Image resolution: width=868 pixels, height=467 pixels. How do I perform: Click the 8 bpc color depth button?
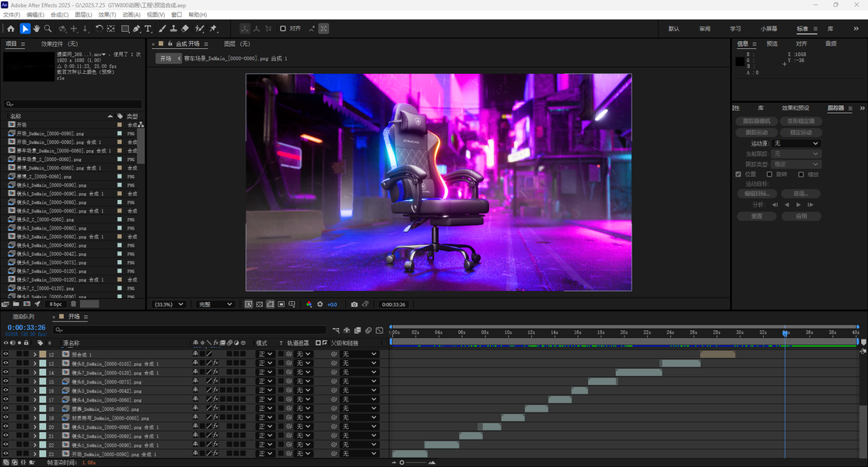(x=56, y=304)
